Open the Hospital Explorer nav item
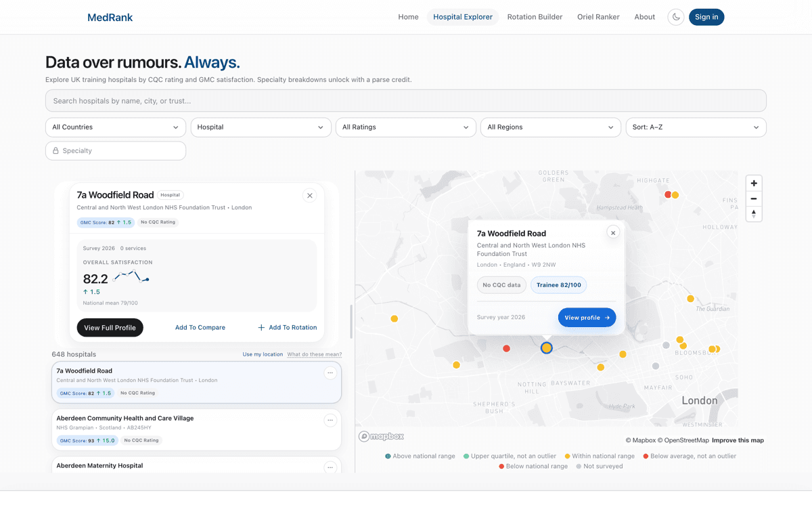 (x=463, y=17)
